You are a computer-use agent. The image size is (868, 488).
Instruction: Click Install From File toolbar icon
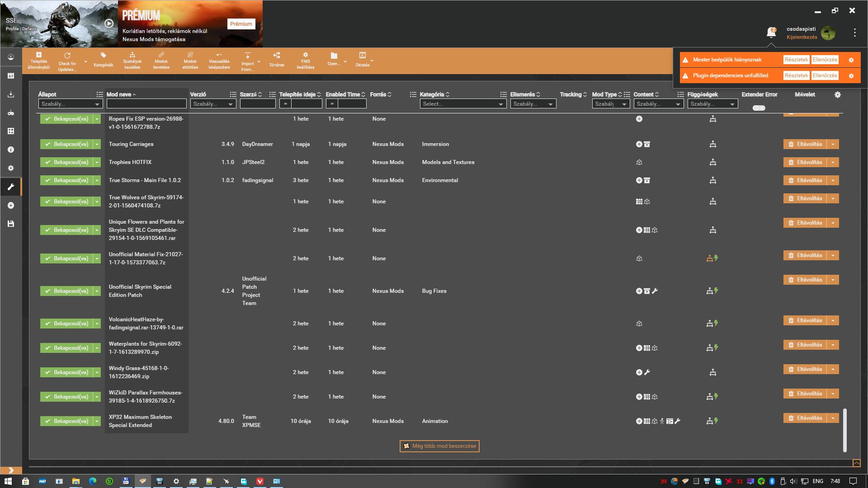[x=38, y=61]
